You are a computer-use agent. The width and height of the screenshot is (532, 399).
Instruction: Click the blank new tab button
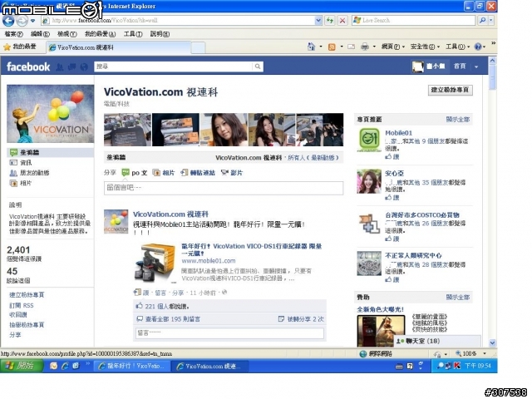click(198, 48)
